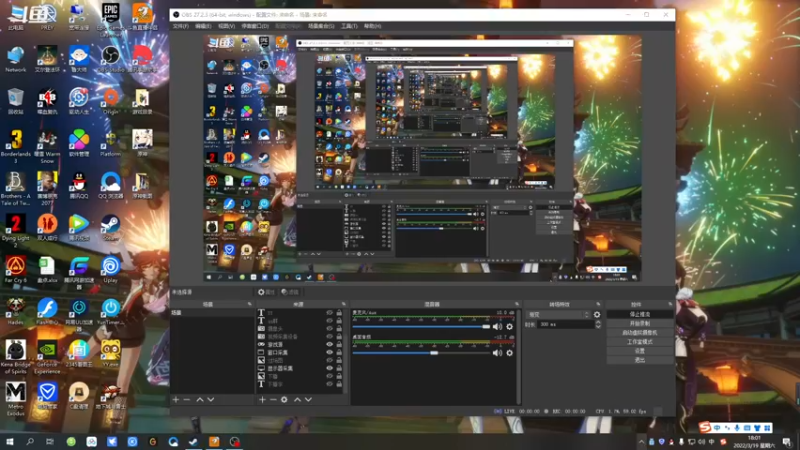
Task: Open taskbar search magnifier
Action: pyautogui.click(x=30, y=441)
